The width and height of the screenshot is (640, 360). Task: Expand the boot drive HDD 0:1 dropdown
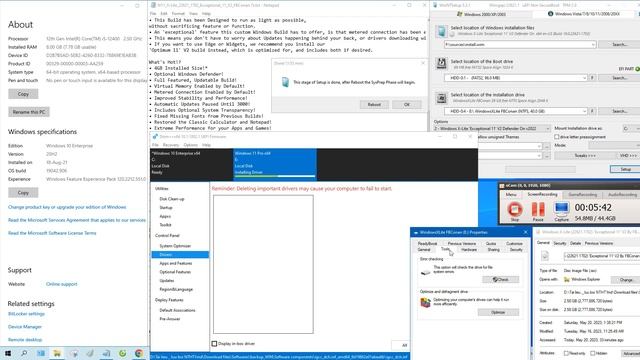(584, 78)
